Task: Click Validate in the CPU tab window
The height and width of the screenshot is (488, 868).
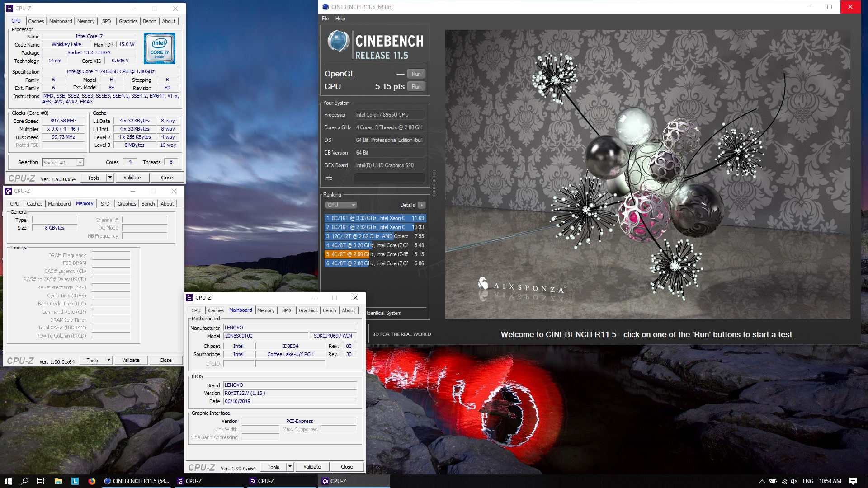Action: tap(132, 178)
